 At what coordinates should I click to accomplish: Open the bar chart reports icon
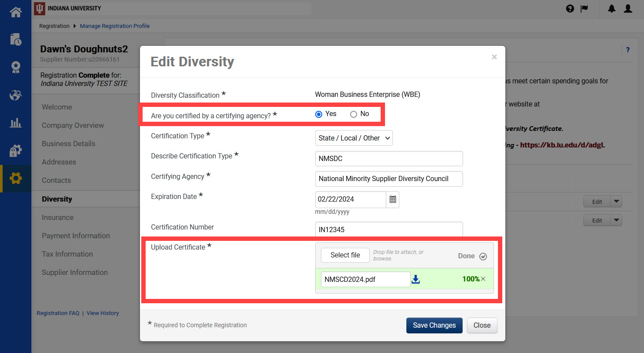[16, 123]
